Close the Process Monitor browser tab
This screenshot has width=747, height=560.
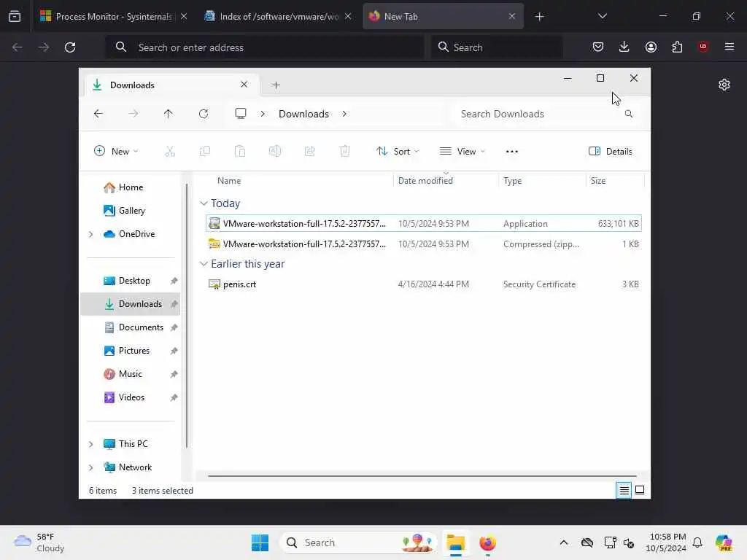coord(184,16)
